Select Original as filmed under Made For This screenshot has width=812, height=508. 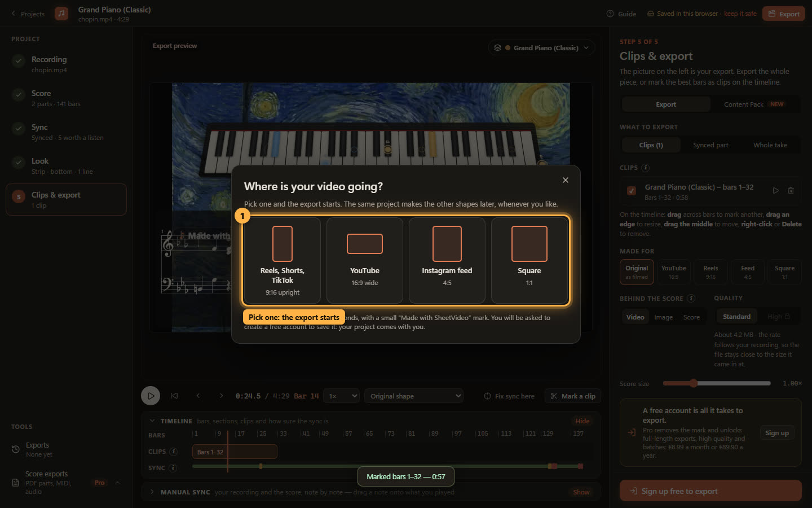coord(637,272)
